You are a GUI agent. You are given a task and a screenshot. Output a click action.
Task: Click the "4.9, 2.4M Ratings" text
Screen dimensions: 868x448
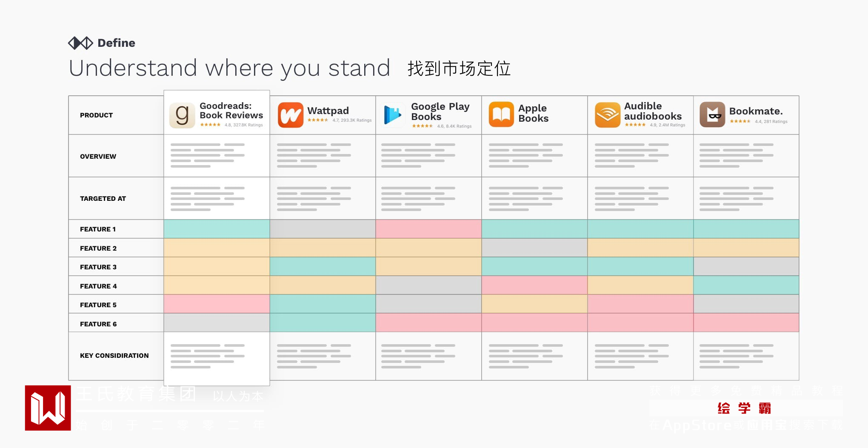[668, 125]
